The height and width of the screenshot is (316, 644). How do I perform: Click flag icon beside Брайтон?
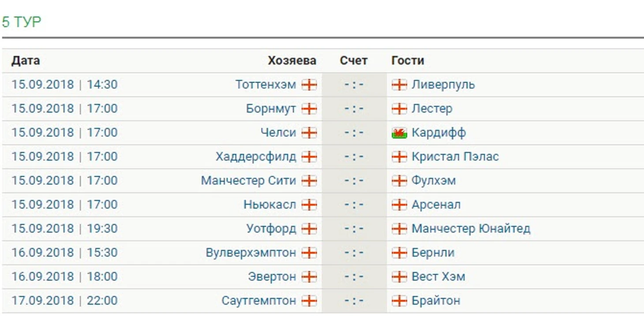coord(399,301)
